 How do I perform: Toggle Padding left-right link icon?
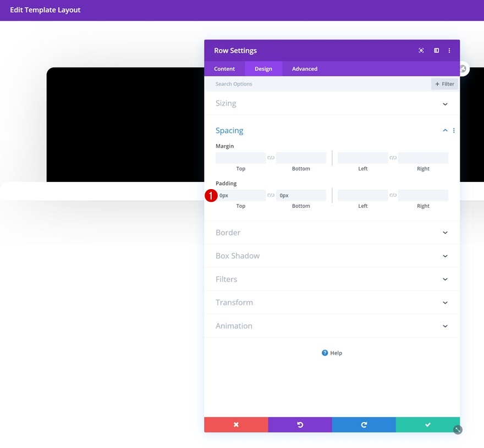[x=393, y=195]
